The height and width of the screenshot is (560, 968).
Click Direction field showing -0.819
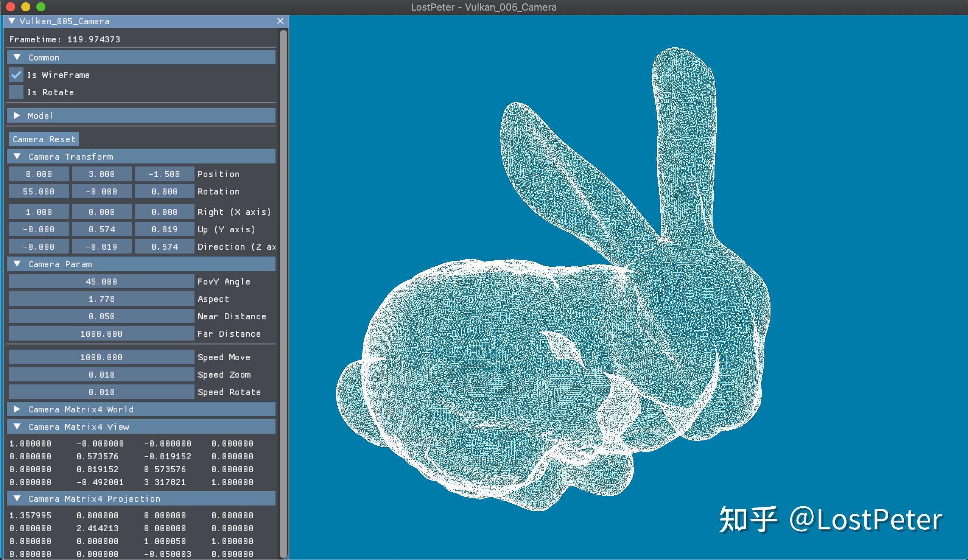click(102, 247)
